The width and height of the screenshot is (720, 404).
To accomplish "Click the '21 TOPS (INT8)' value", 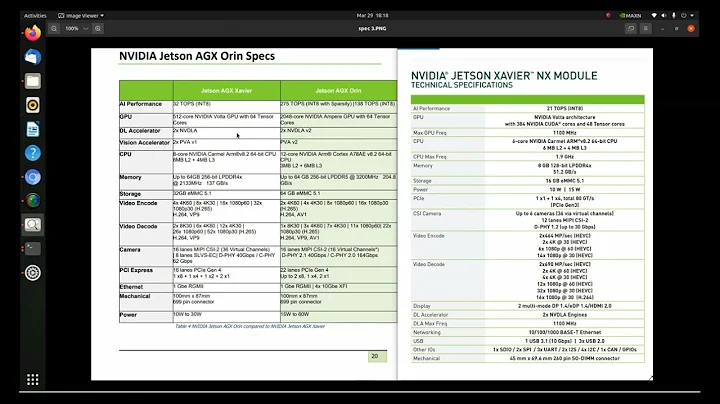I will coord(565,109).
